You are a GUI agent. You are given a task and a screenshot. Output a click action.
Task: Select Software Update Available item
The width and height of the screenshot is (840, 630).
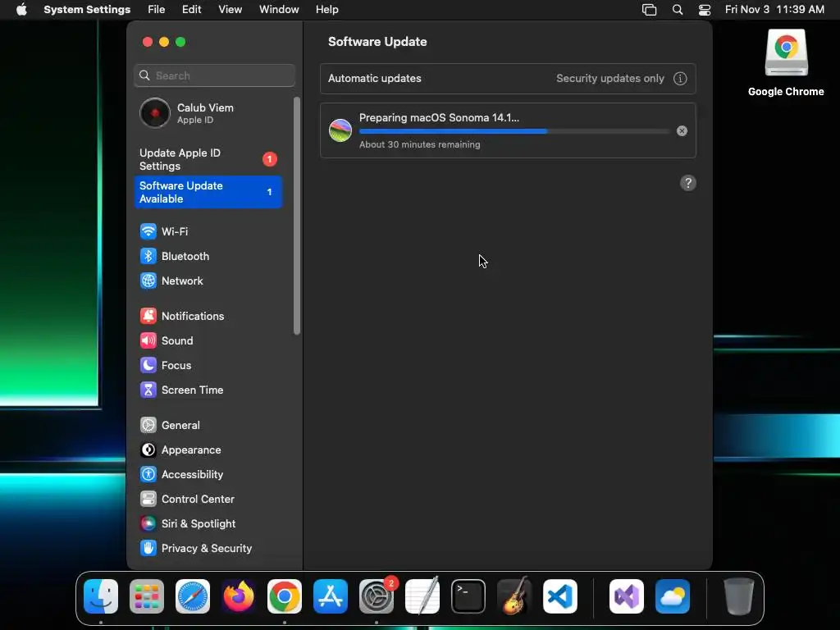208,192
